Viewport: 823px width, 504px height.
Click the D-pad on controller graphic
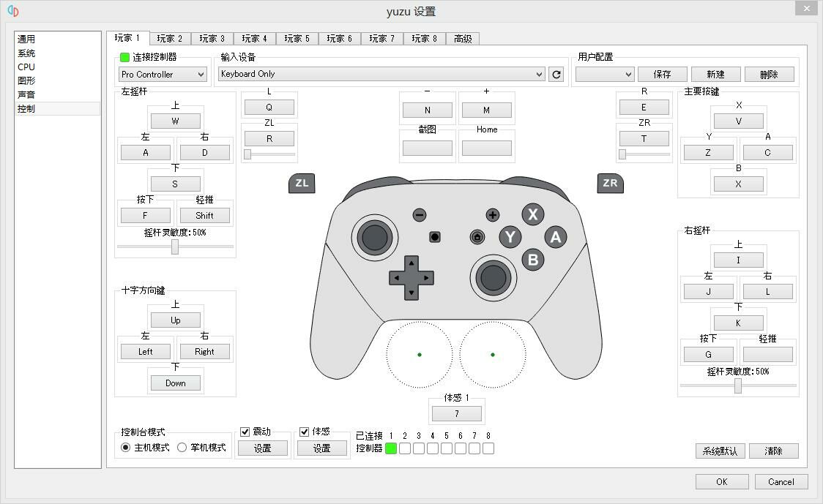(x=411, y=278)
